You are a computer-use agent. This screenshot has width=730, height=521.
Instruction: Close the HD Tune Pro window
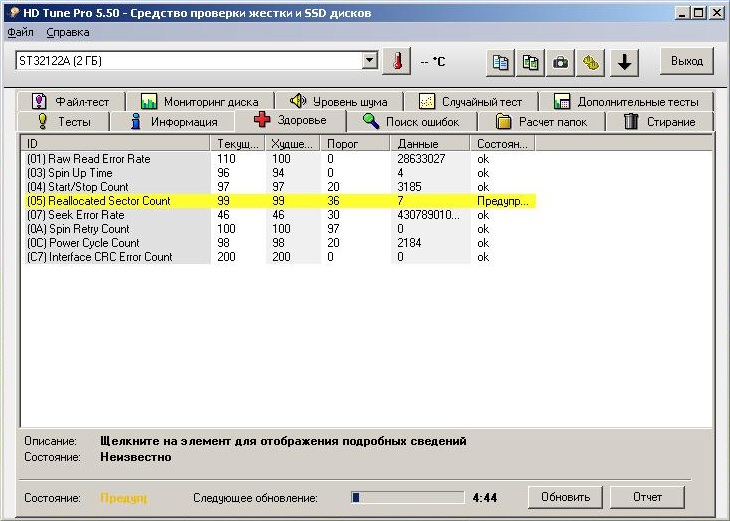point(716,13)
